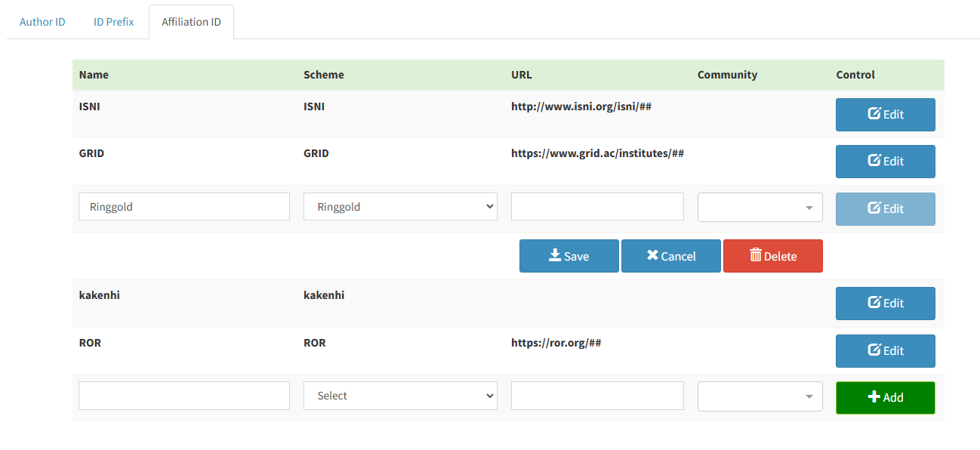This screenshot has height=450, width=980.
Task: Click the empty Name field in new row
Action: coord(183,396)
